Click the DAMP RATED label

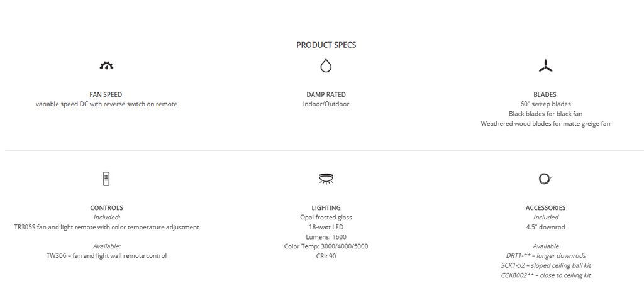click(326, 94)
